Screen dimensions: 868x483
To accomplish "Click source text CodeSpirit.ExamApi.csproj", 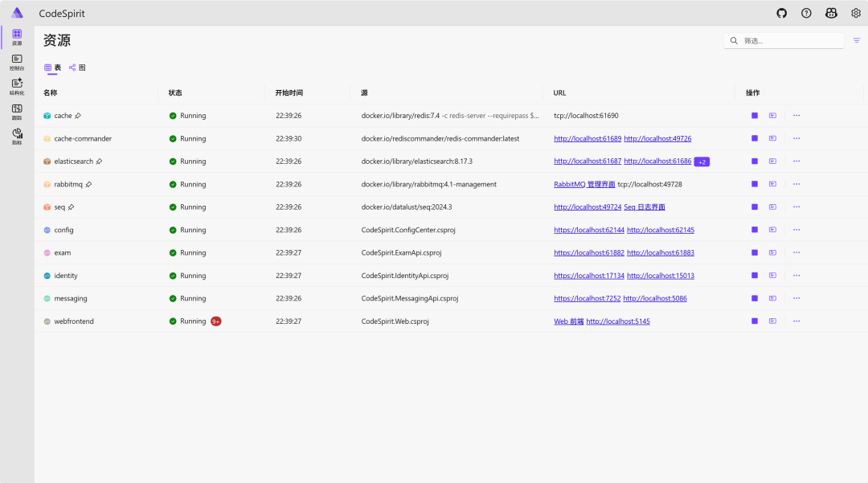I will pyautogui.click(x=401, y=253).
